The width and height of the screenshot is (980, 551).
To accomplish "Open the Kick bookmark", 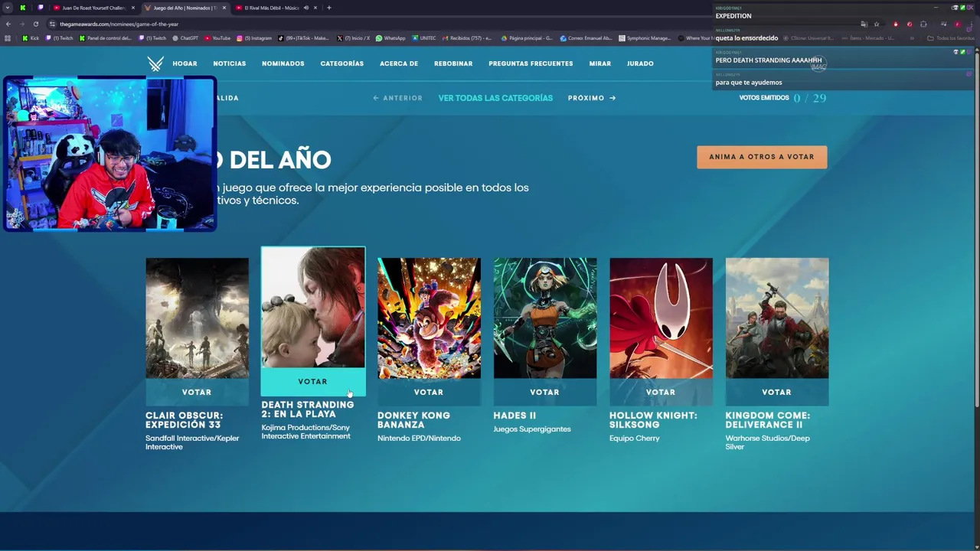I will 31,38.
